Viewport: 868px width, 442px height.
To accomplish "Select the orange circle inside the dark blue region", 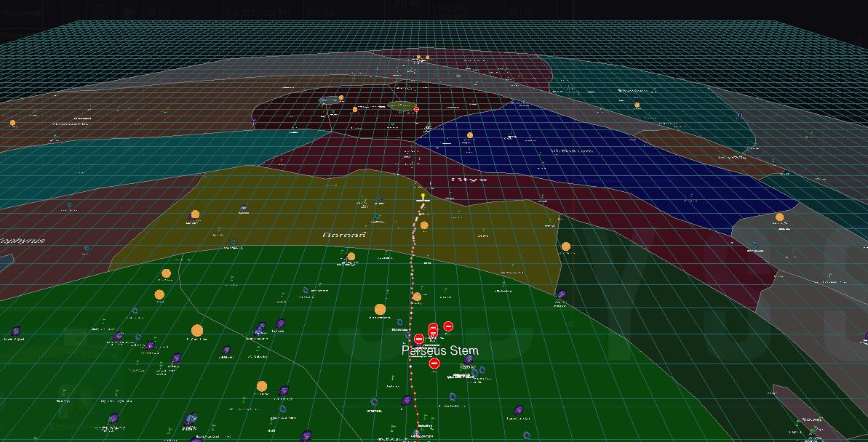I will click(470, 135).
